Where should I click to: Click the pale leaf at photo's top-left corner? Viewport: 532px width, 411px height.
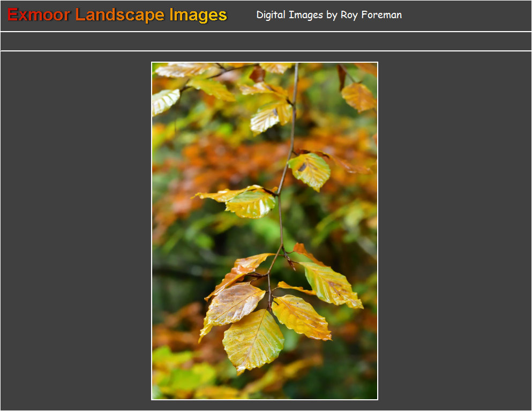pos(164,101)
